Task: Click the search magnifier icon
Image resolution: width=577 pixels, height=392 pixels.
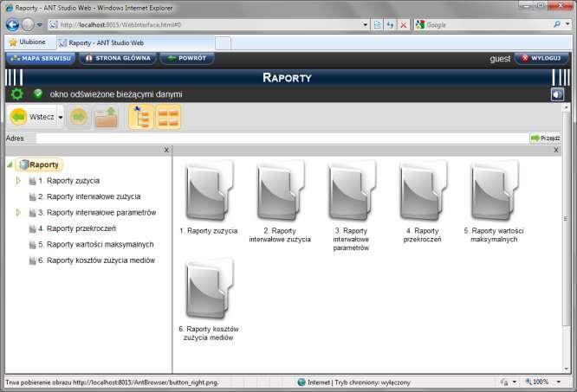Action: pyautogui.click(x=557, y=24)
